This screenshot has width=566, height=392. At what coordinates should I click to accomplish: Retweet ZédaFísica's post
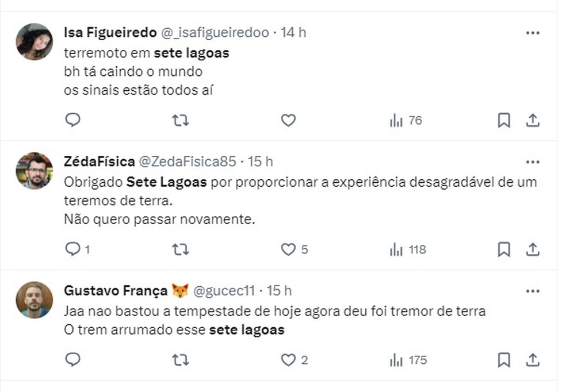[181, 249]
